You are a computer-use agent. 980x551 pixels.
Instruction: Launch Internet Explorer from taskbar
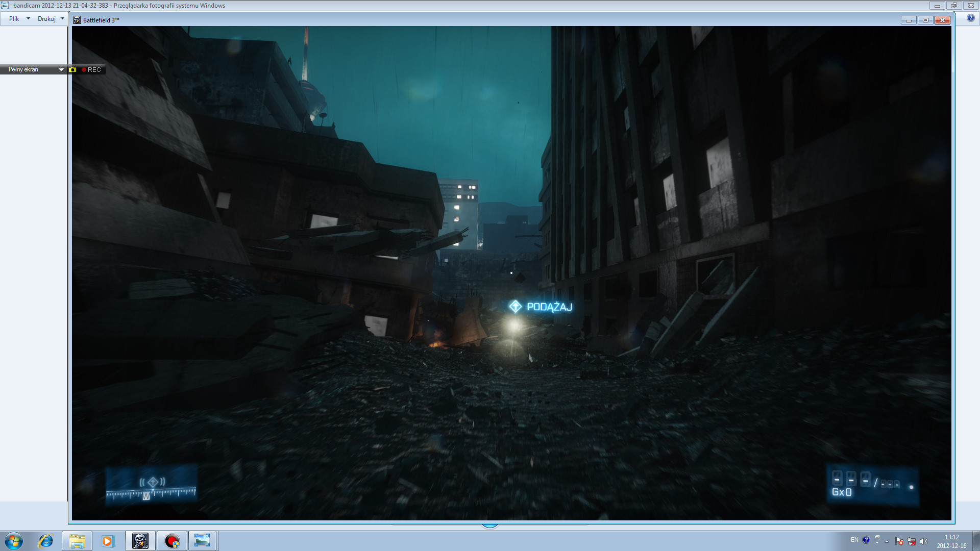[x=46, y=541]
